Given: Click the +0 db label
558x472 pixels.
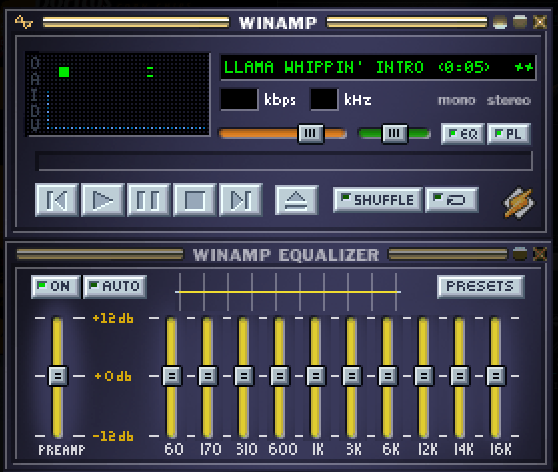Looking at the screenshot, I should pyautogui.click(x=113, y=376).
